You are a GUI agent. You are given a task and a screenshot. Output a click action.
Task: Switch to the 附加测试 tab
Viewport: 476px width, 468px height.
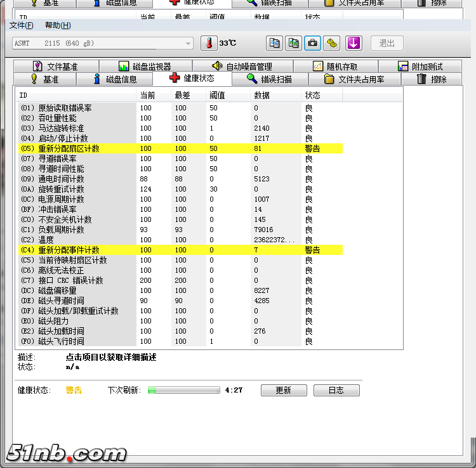(x=420, y=66)
